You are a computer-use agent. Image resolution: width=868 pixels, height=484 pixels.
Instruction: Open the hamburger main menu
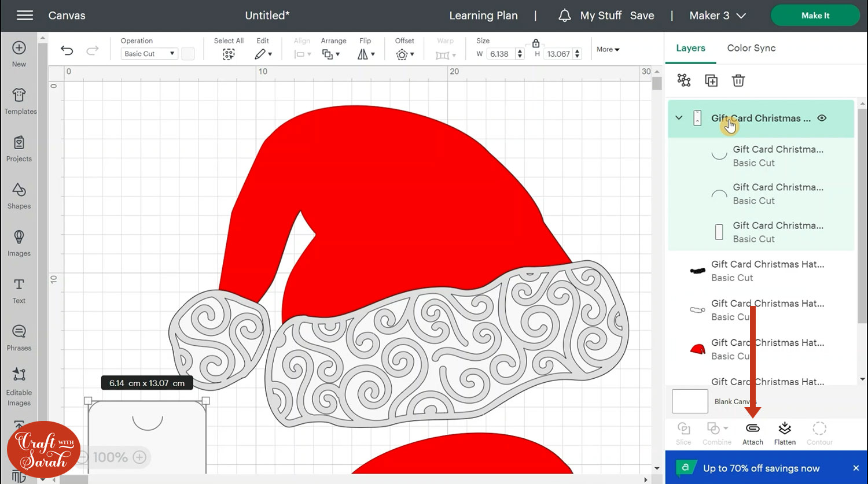(x=25, y=16)
